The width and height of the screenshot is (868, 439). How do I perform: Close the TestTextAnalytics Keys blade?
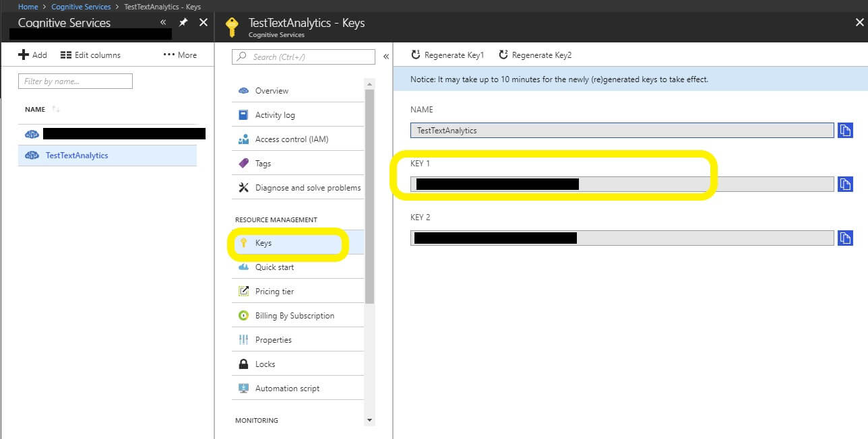click(859, 22)
